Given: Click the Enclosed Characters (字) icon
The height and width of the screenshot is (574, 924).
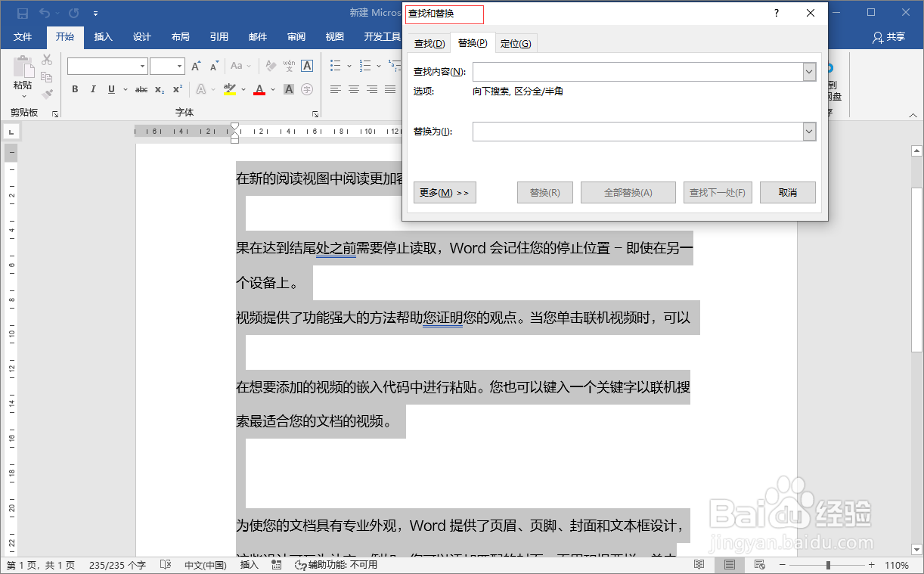Looking at the screenshot, I should pyautogui.click(x=307, y=89).
